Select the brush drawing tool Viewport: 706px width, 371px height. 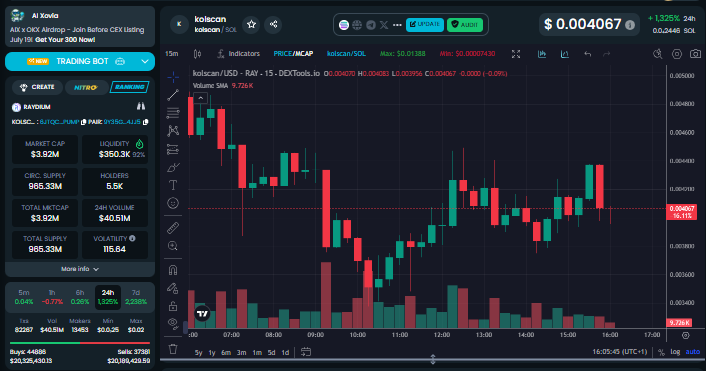pos(173,167)
